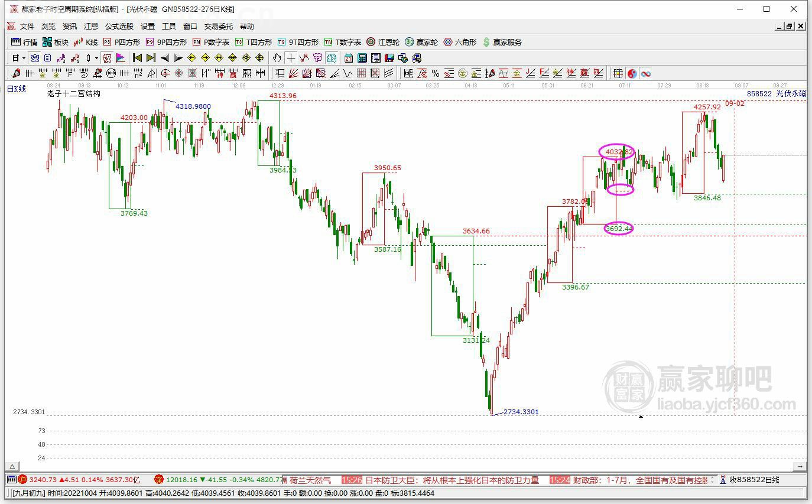Open the 帮助 menu
Screen dimensions: 812x504
pyautogui.click(x=247, y=27)
